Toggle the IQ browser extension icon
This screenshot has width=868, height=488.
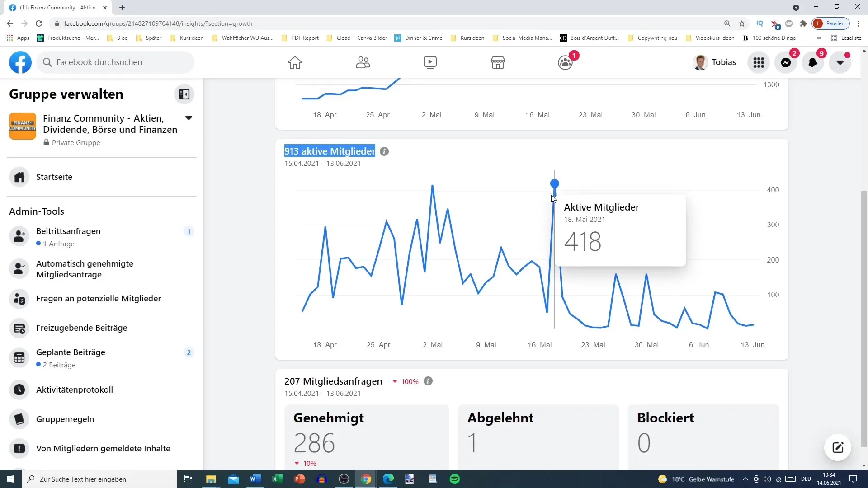[760, 23]
